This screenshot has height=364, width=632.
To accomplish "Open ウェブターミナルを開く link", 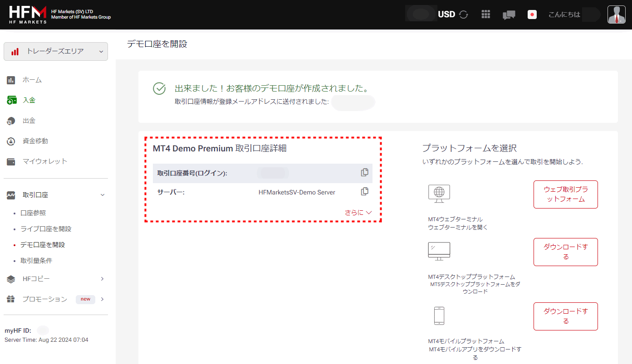I will point(458,228).
